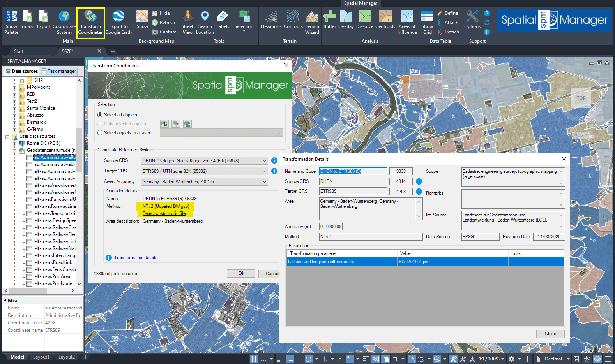Toggle the grid display in the status bar
Screen dimensions: 615x364
click(x=254, y=359)
